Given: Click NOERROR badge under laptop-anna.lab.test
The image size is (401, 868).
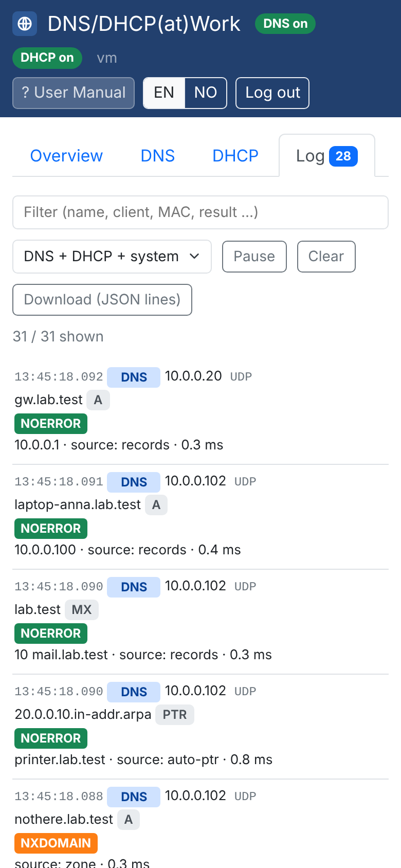Looking at the screenshot, I should (x=51, y=529).
